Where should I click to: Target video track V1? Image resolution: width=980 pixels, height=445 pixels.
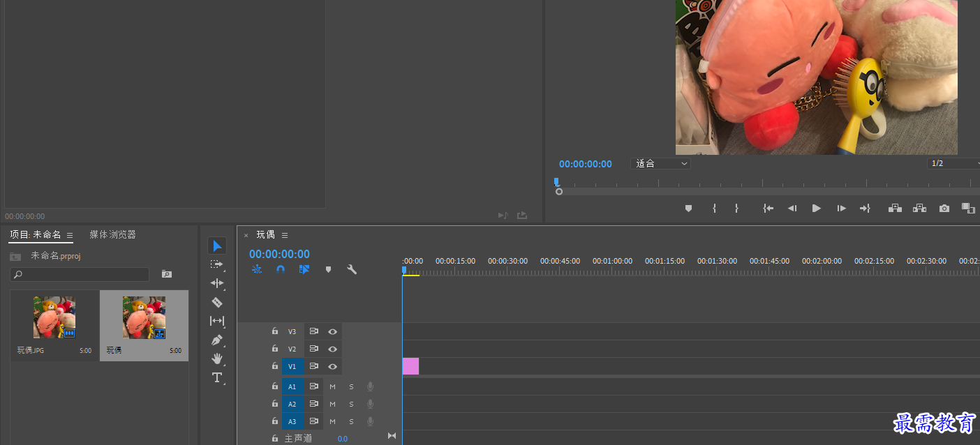coord(292,366)
